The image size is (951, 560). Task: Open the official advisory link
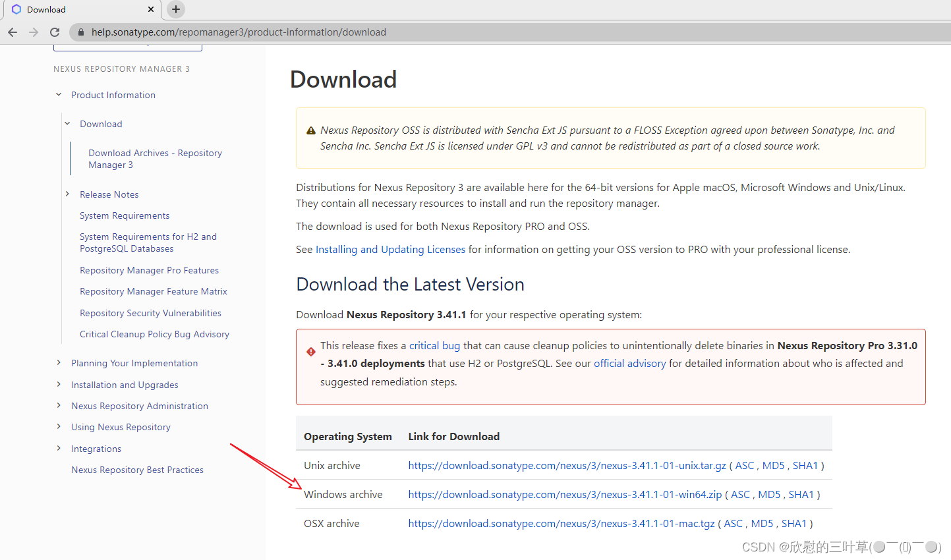coord(629,363)
